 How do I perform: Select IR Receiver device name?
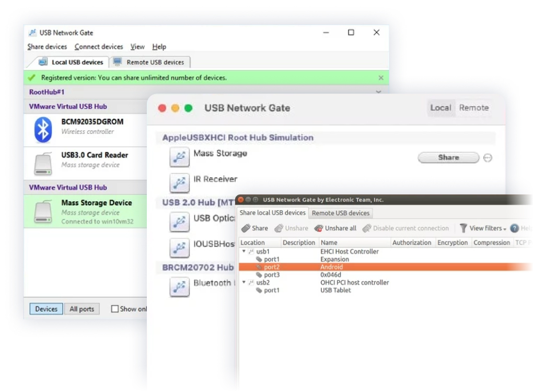click(215, 179)
